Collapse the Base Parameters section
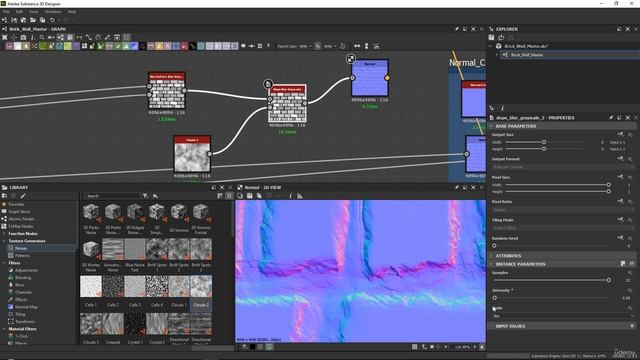 pyautogui.click(x=491, y=126)
